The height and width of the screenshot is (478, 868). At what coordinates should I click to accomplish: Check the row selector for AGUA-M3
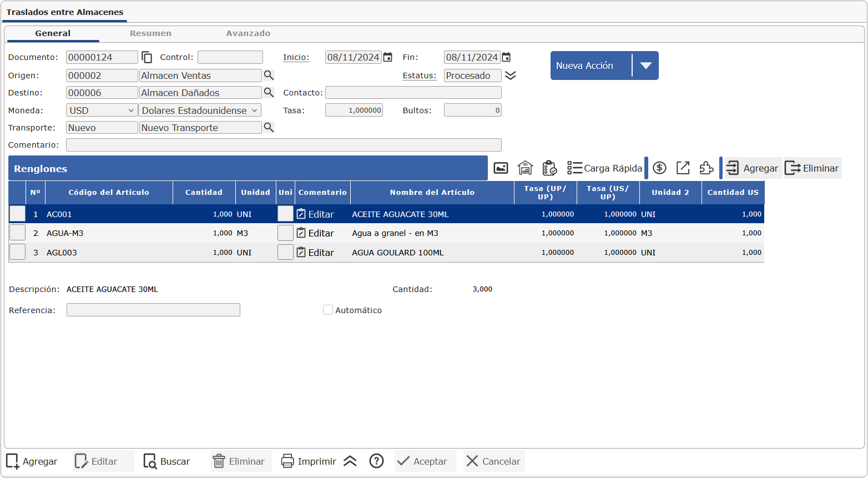18,233
